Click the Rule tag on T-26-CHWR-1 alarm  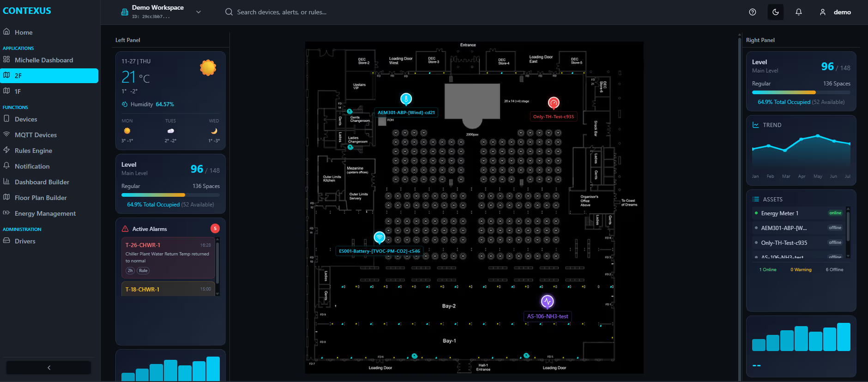[x=143, y=271]
